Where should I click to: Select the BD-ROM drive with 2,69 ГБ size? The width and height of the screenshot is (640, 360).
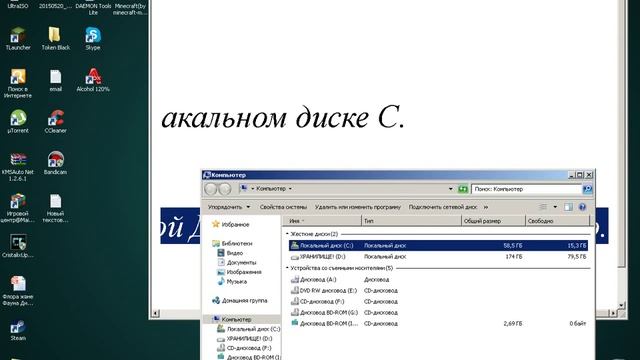[438, 323]
